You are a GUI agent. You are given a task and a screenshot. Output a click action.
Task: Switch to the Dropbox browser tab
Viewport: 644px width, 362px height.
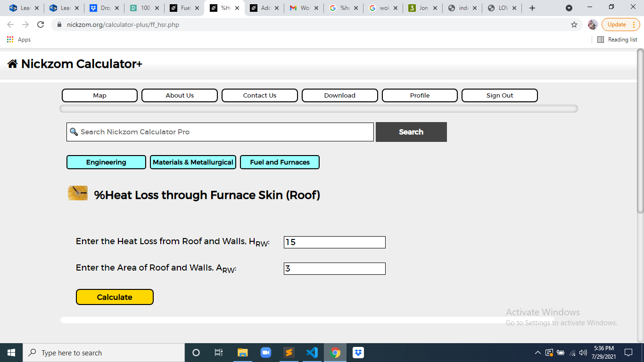pyautogui.click(x=105, y=8)
